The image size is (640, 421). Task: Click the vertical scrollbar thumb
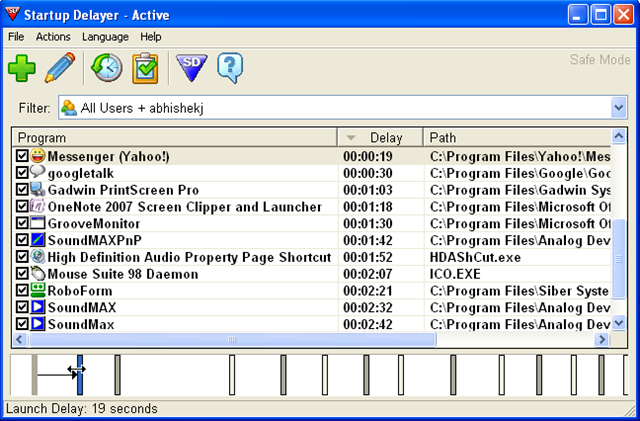pos(619,259)
